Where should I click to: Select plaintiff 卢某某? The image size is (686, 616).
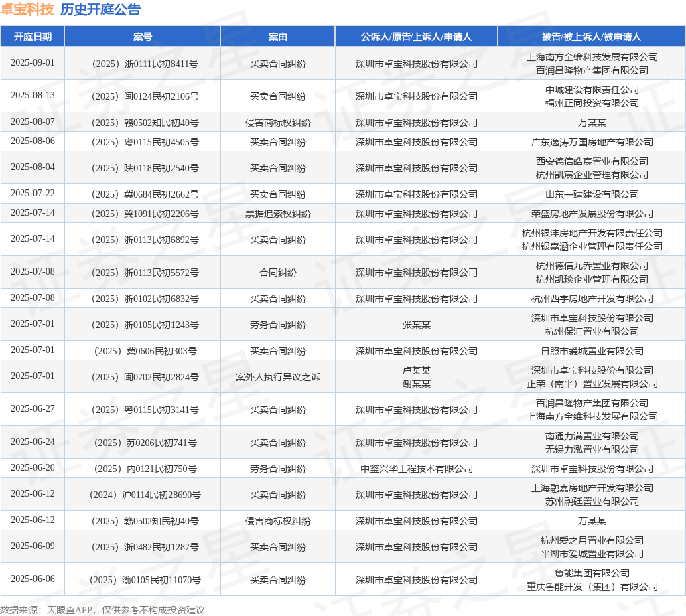417,370
